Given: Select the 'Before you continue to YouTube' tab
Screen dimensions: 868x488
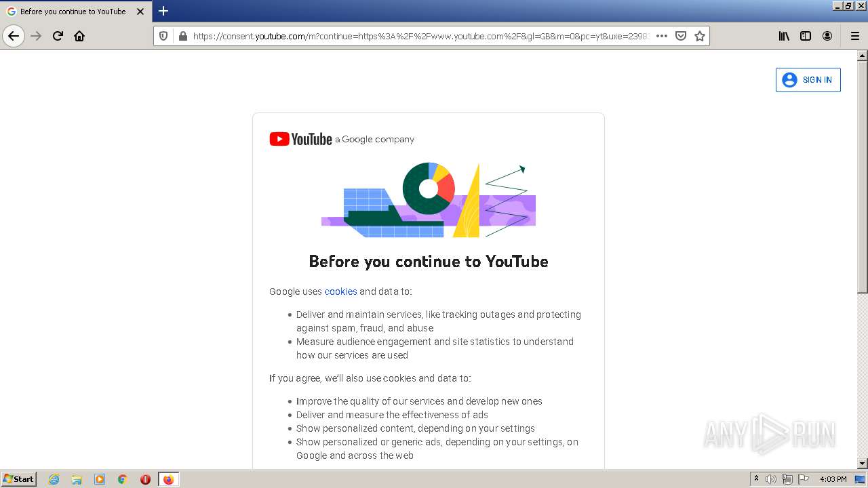Looking at the screenshot, I should pos(76,12).
